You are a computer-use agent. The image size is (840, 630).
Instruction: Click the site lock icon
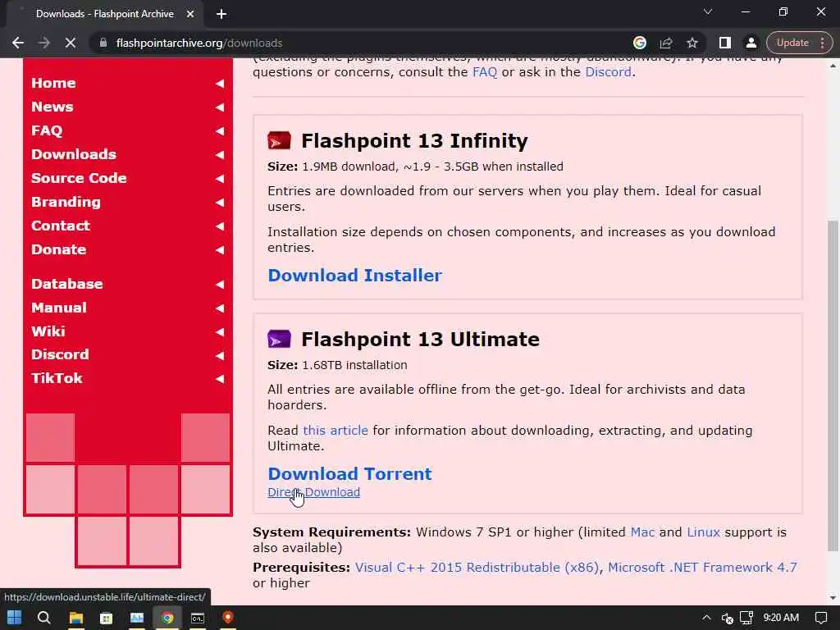coord(103,43)
